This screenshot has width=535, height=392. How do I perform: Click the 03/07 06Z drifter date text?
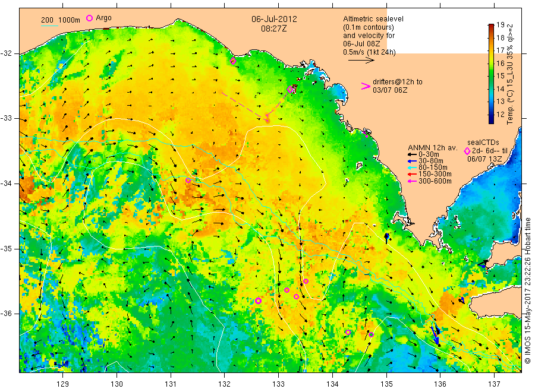pos(390,90)
